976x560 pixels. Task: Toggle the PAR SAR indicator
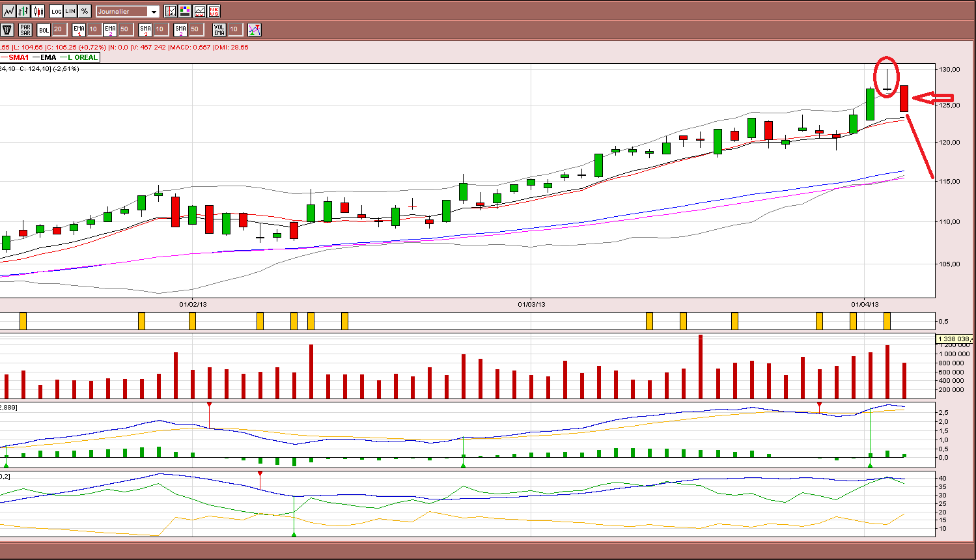click(x=25, y=30)
